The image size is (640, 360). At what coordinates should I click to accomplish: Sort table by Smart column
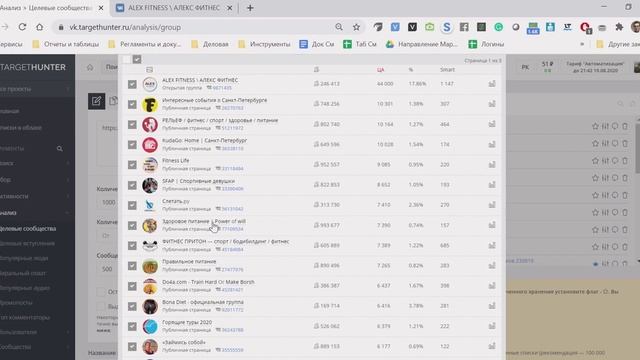[447, 70]
